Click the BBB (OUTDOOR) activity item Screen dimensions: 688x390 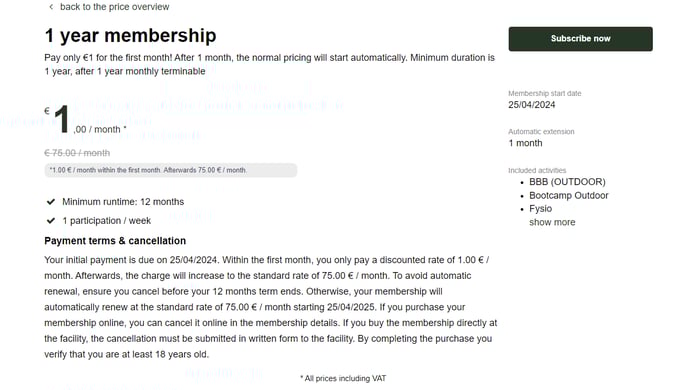[x=567, y=182]
